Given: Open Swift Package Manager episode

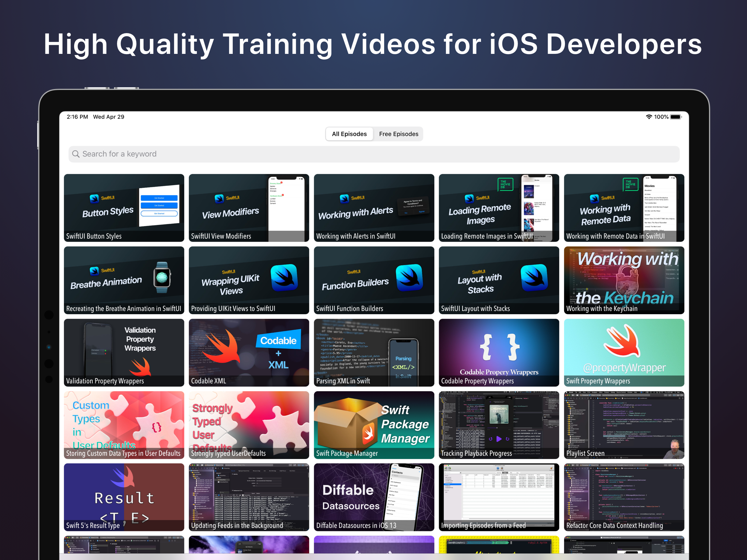Looking at the screenshot, I should (374, 425).
